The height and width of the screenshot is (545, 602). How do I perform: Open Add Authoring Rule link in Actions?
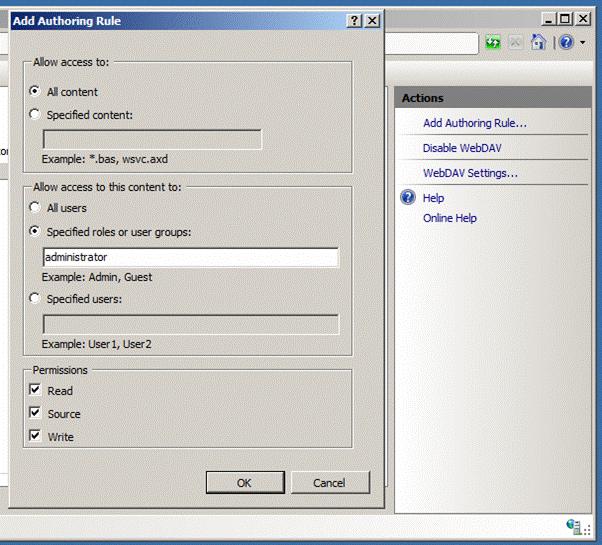(x=475, y=123)
